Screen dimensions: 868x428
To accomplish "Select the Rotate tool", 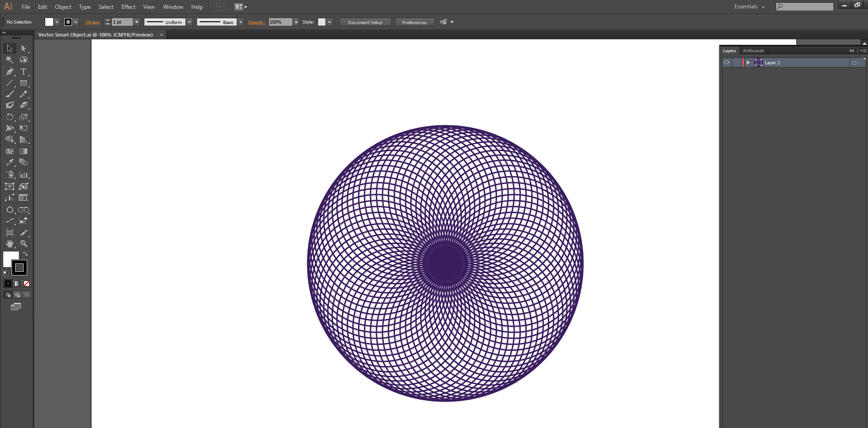I will [10, 117].
